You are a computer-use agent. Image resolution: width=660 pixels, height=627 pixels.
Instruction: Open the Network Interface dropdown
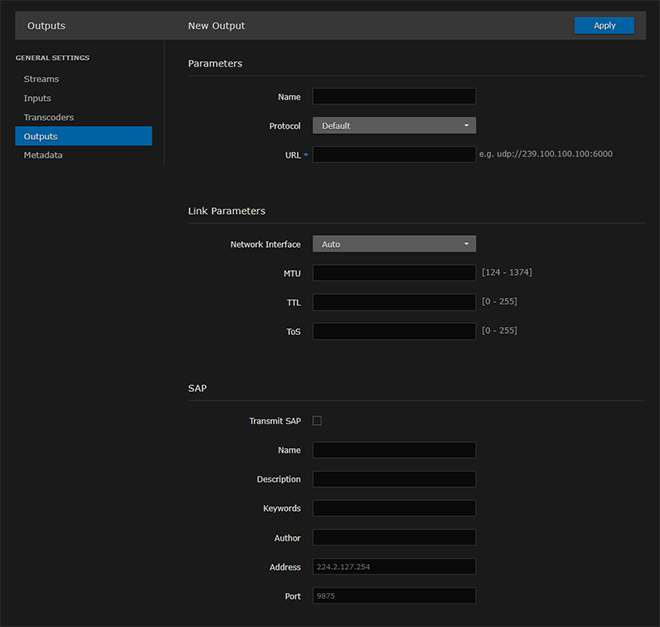coord(394,244)
